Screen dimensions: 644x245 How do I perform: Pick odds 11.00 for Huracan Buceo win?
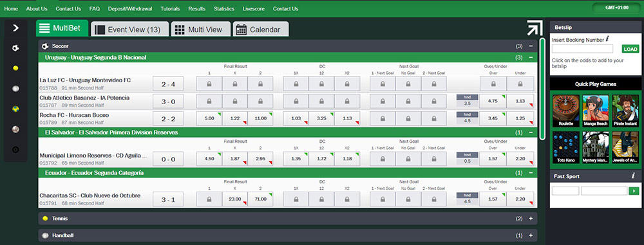(x=260, y=118)
